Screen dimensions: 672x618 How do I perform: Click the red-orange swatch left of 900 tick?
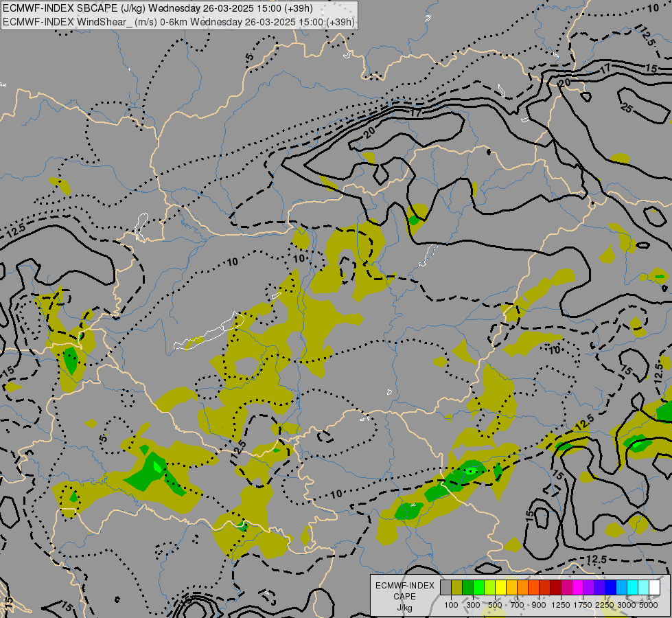[x=533, y=588]
